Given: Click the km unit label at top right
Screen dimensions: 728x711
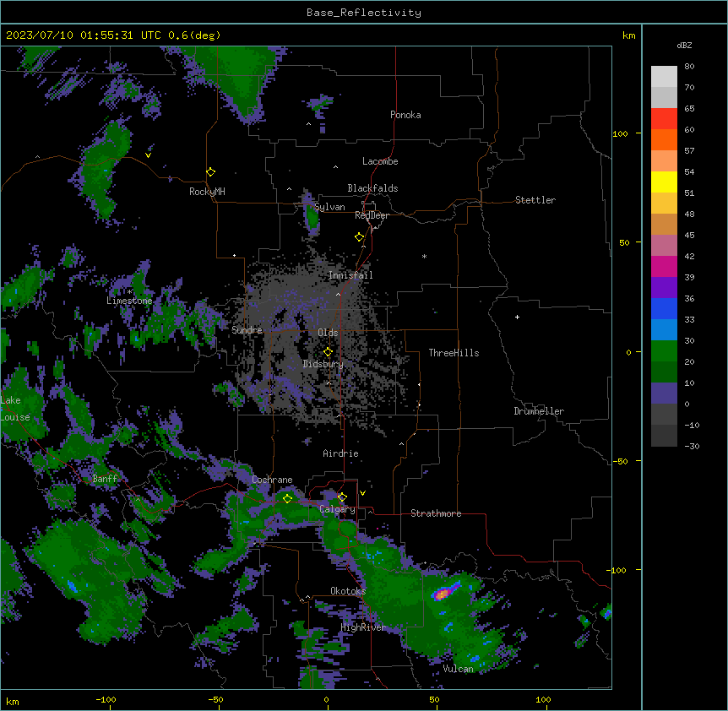Looking at the screenshot, I should click(x=628, y=35).
